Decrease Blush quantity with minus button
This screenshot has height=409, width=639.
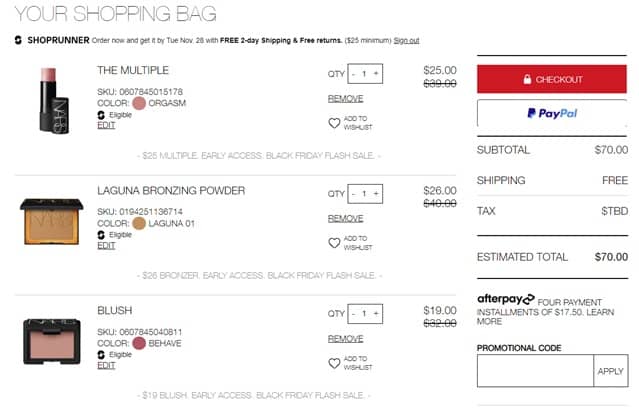[354, 312]
